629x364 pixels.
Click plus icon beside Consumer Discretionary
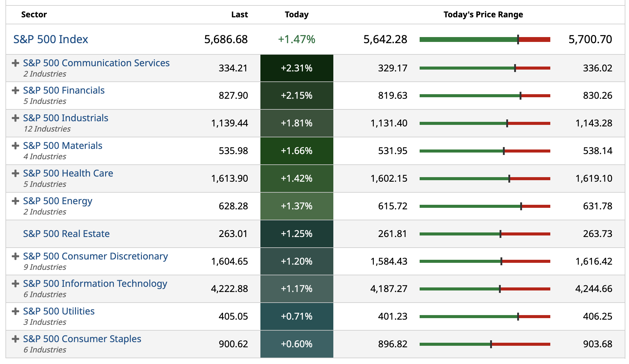point(15,256)
